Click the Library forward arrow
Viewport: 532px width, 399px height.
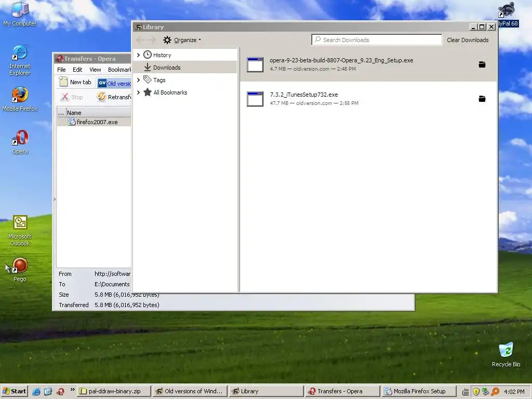[x=151, y=40]
